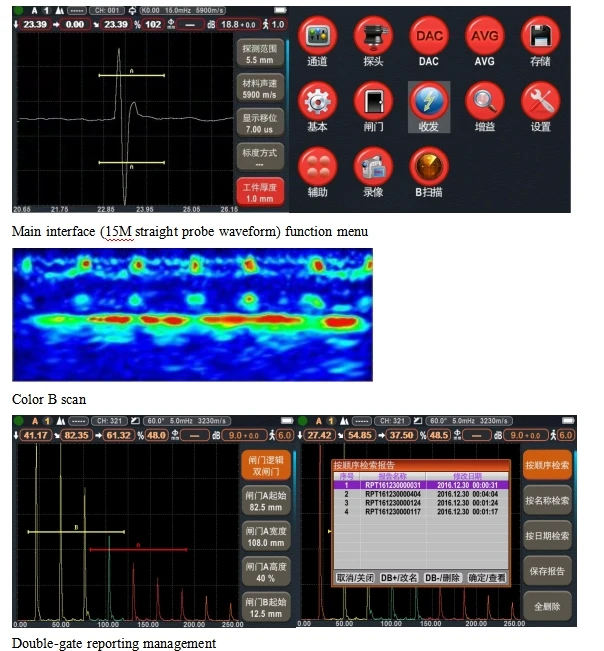Viewport: 604px width, 651px height.
Task: Select the red 工件厚度 1.0 mm button
Action: pos(260,193)
